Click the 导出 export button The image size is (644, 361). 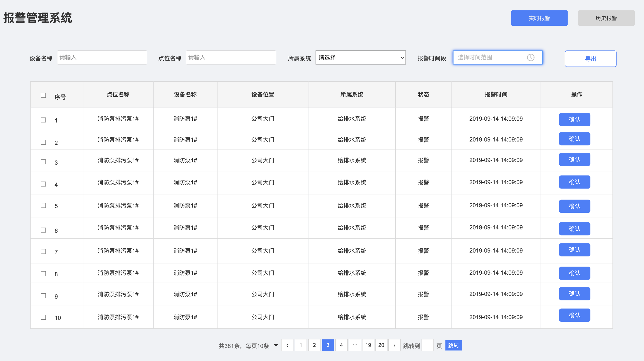coord(590,59)
